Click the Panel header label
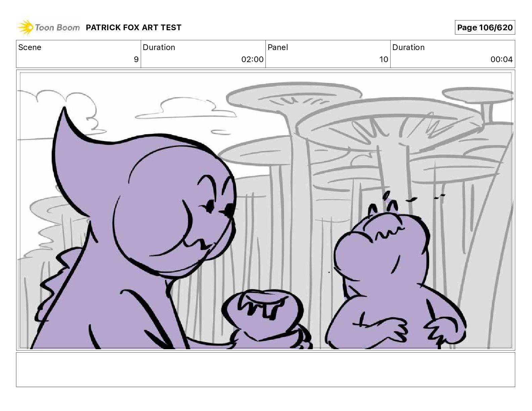This screenshot has height=411, width=532. point(278,47)
